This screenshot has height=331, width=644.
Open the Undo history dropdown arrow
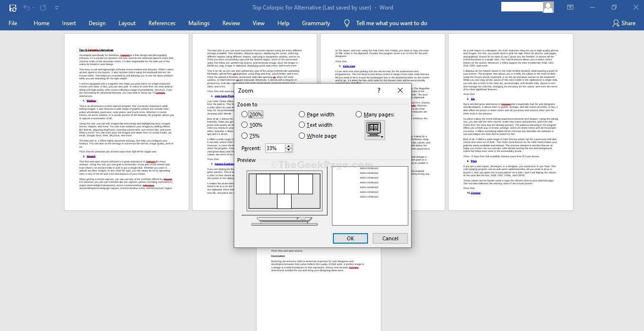(x=33, y=7)
